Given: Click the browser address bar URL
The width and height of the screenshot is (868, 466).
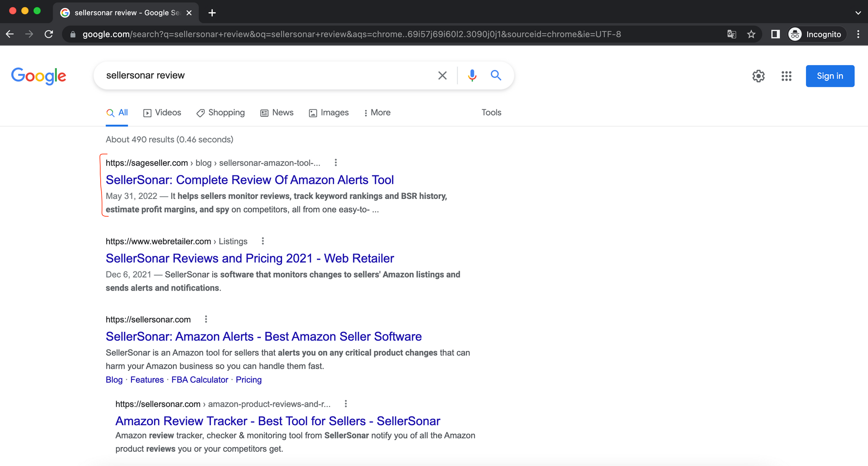Looking at the screenshot, I should (352, 34).
